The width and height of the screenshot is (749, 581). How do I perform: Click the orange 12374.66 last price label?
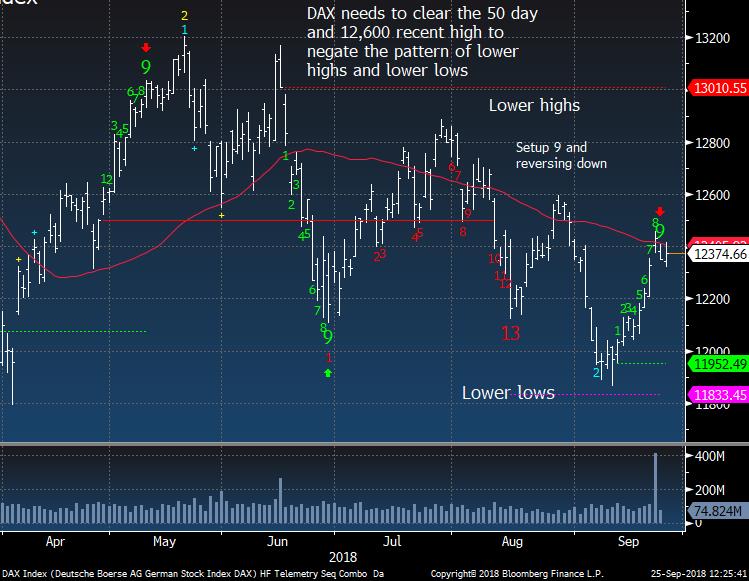[x=719, y=255]
